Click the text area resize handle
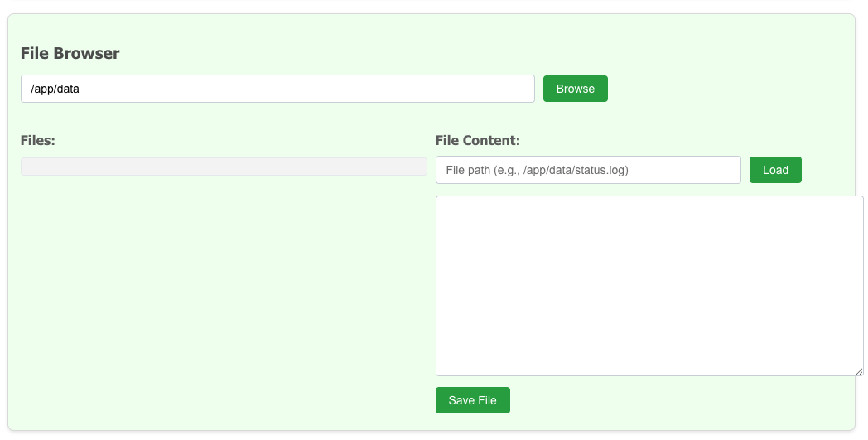This screenshot has width=868, height=440. pos(859,371)
